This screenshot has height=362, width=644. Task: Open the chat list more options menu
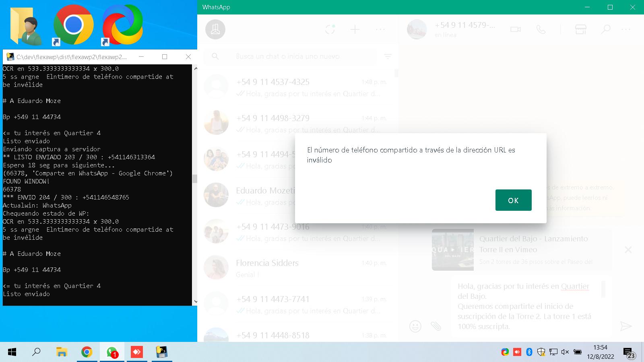380,29
